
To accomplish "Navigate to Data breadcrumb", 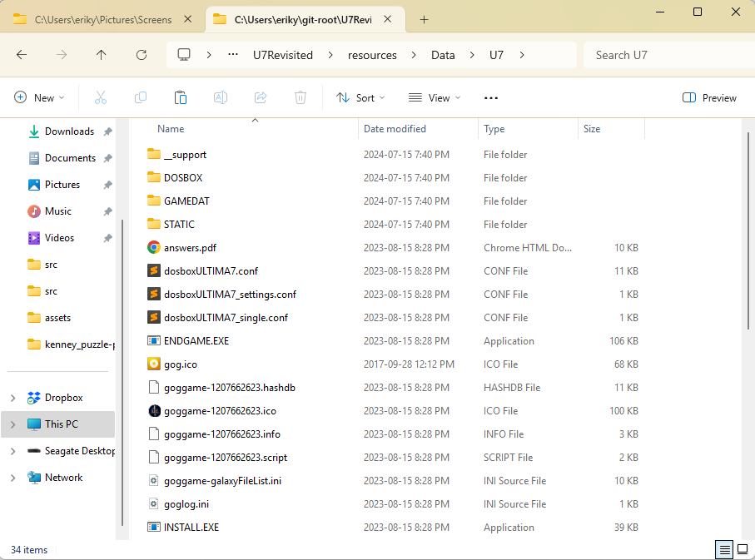I will (x=443, y=55).
